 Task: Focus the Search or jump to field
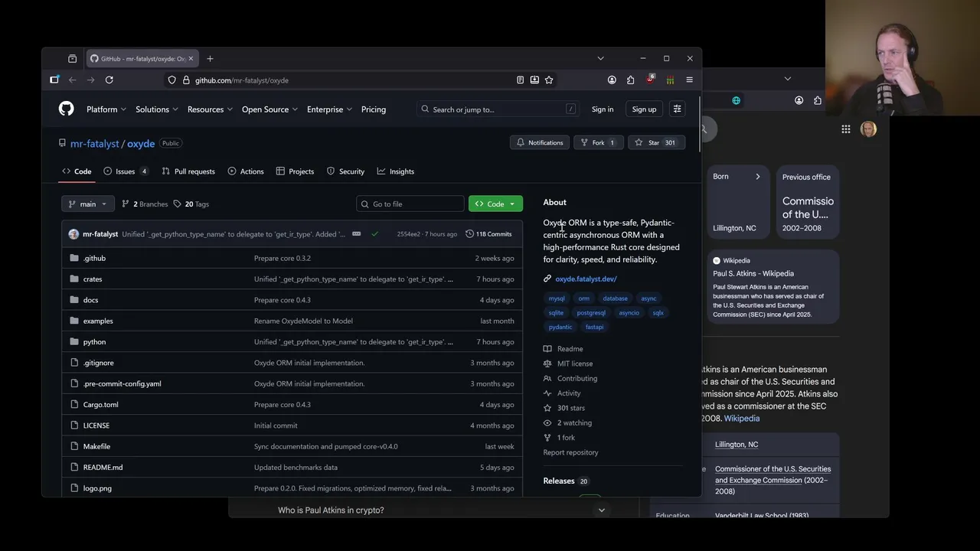point(498,109)
